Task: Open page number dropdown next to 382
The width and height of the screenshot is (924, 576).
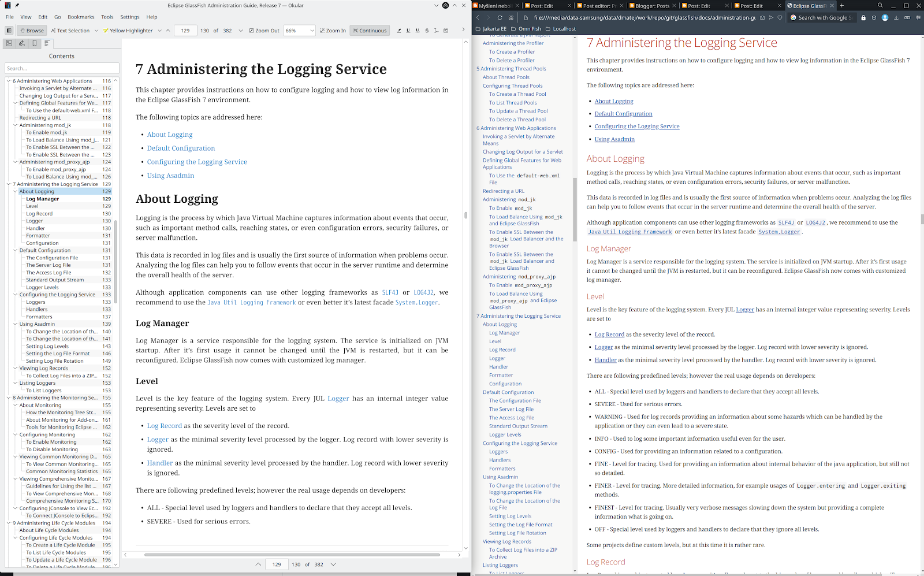Action: point(241,31)
